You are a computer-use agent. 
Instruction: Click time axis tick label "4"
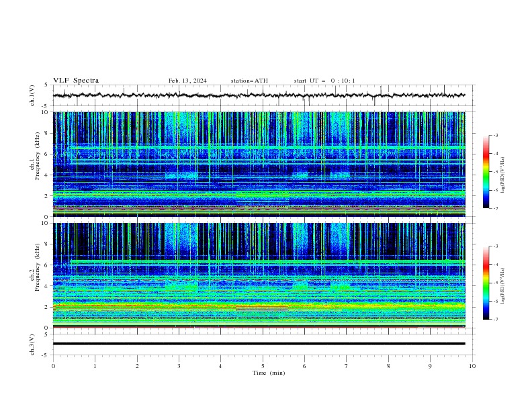pyautogui.click(x=220, y=366)
